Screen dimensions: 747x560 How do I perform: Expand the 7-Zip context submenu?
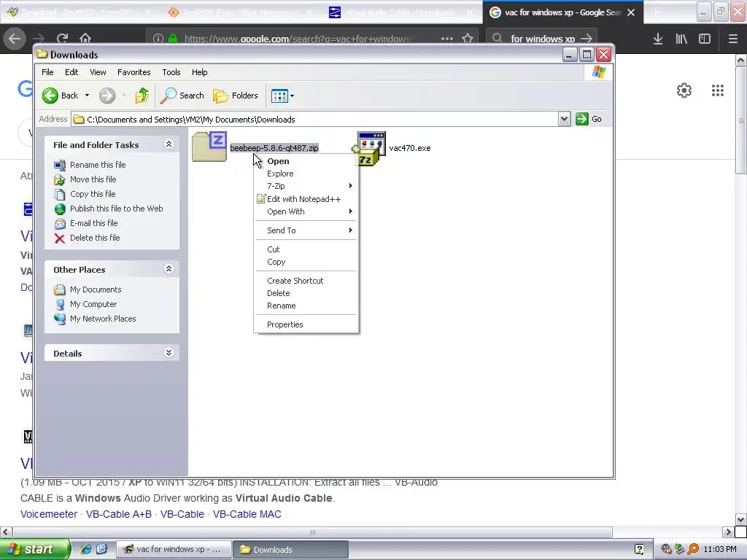coord(306,186)
